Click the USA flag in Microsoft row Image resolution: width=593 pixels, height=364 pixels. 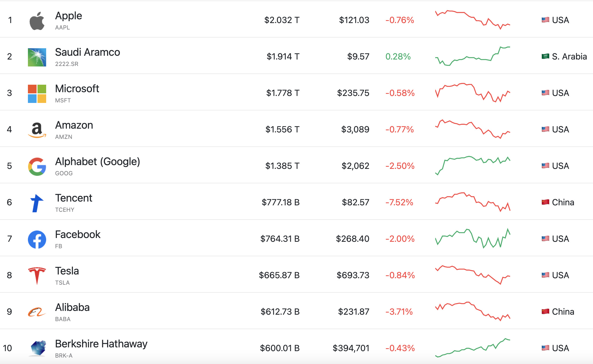[545, 93]
